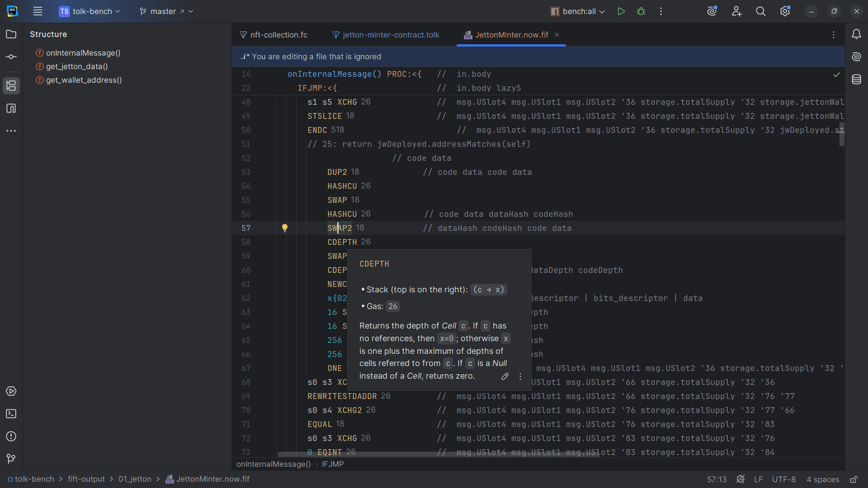Debug the bench:all configuration
868x488 pixels.
(641, 11)
